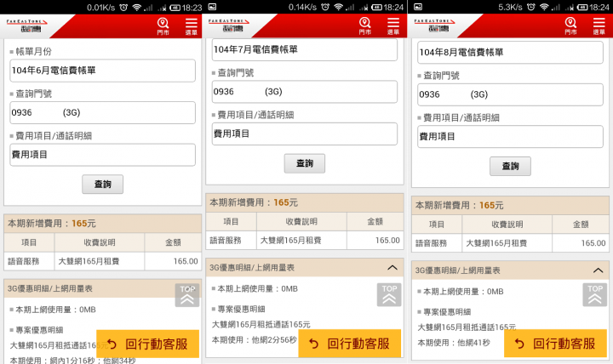Open the 104年7月電信費帳單 month dropdown

305,49
